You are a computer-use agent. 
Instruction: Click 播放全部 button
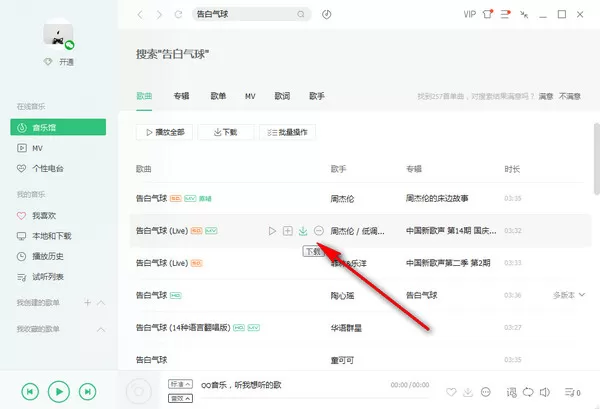[x=165, y=132]
